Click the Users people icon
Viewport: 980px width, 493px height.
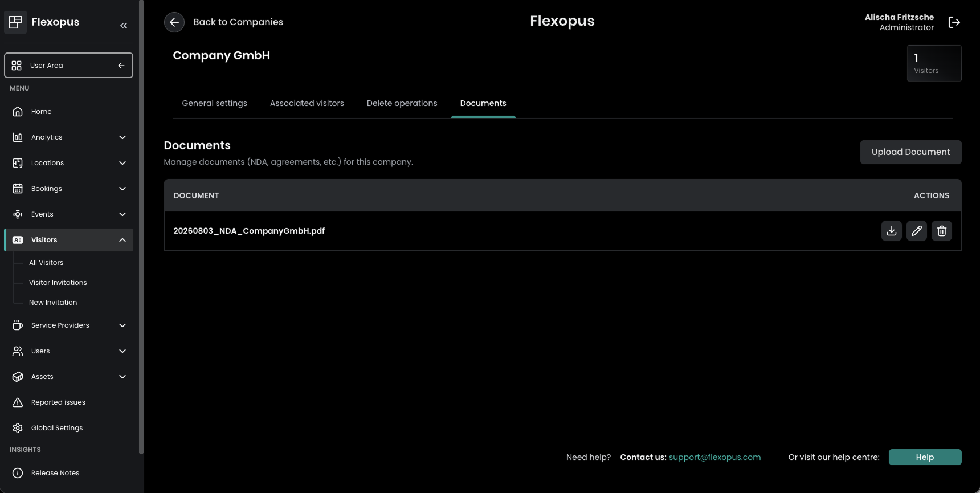(x=18, y=351)
